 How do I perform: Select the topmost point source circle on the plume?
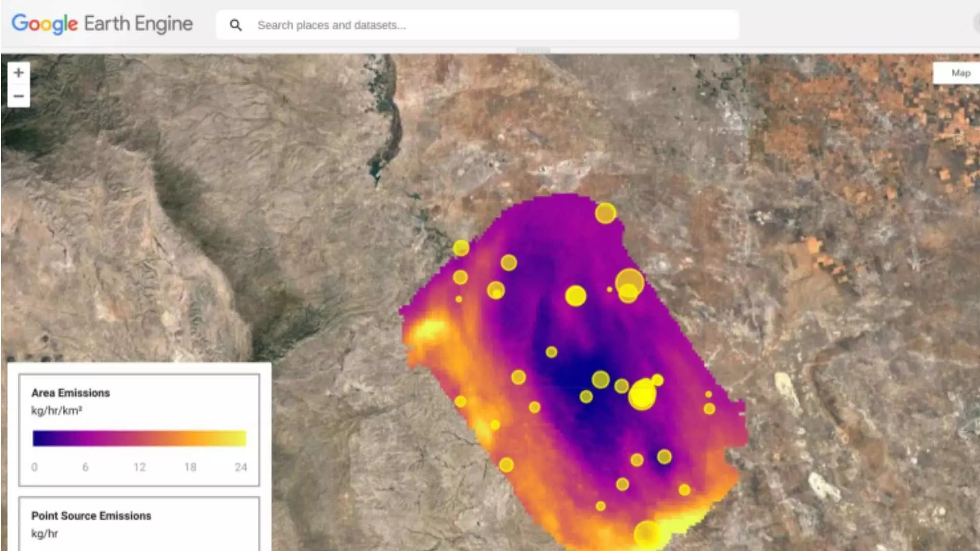click(x=605, y=213)
